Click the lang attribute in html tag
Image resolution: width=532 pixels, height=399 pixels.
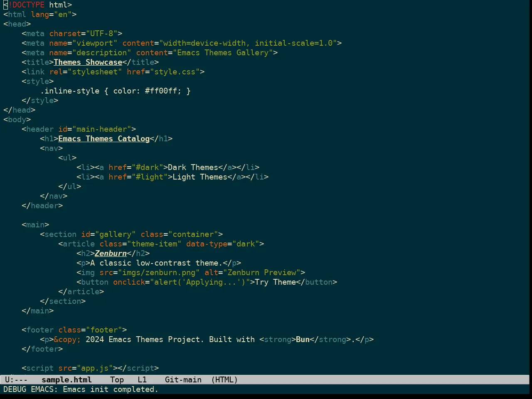coord(40,14)
